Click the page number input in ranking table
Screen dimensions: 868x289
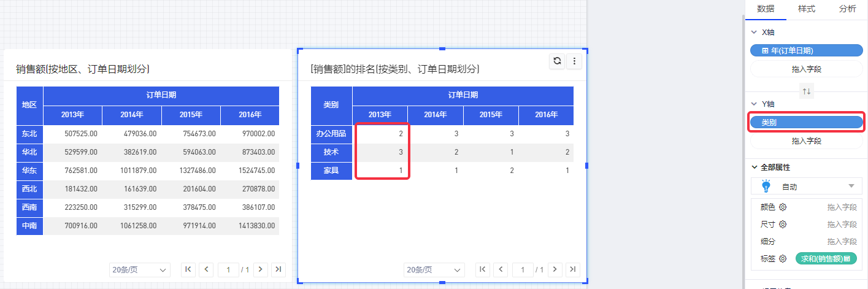pyautogui.click(x=523, y=269)
